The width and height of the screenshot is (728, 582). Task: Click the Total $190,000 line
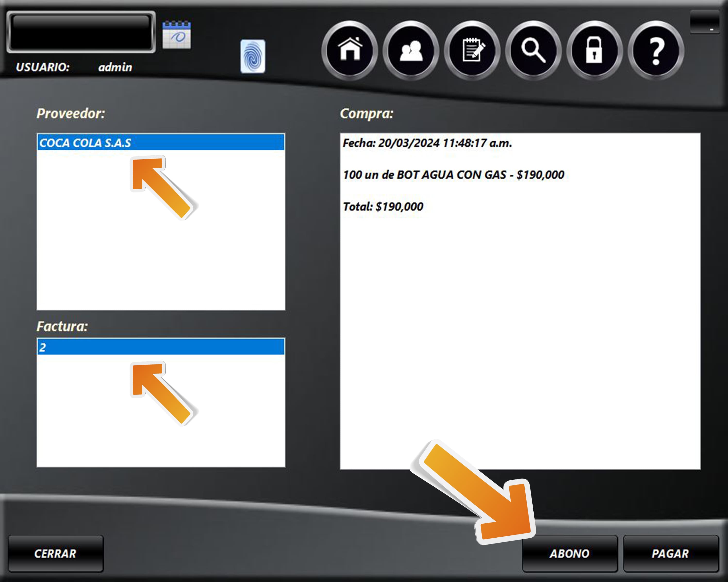pos(383,206)
